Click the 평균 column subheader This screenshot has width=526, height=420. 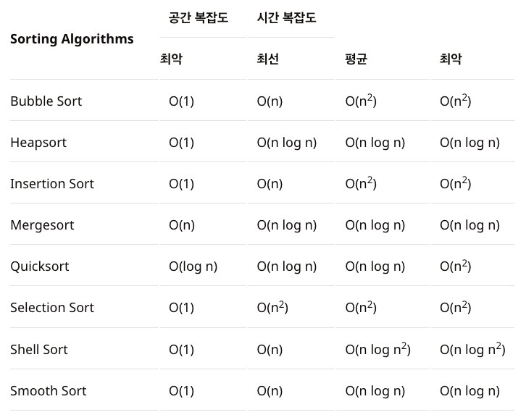pos(356,59)
